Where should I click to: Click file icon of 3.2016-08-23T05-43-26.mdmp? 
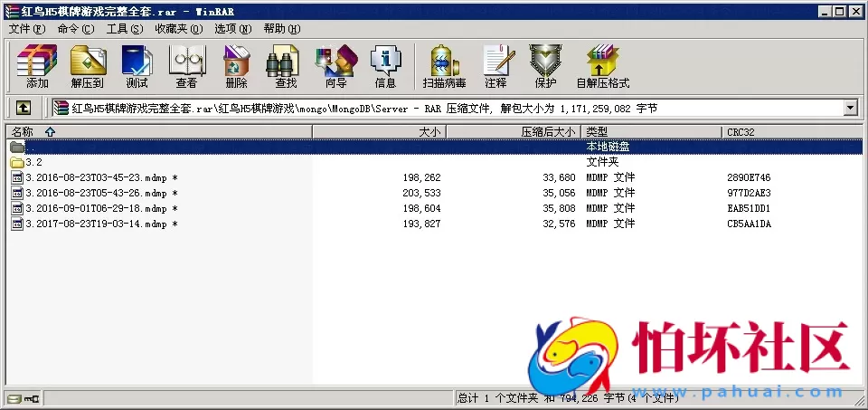18,194
